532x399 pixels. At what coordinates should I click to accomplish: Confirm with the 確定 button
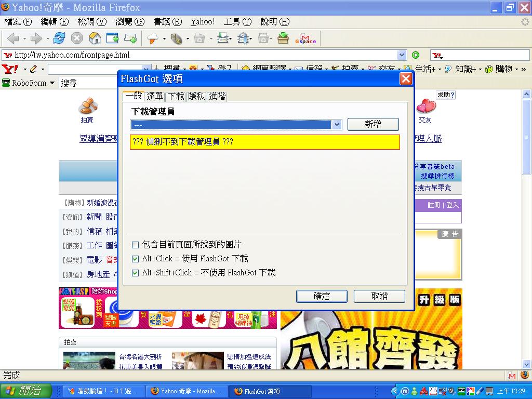click(322, 296)
